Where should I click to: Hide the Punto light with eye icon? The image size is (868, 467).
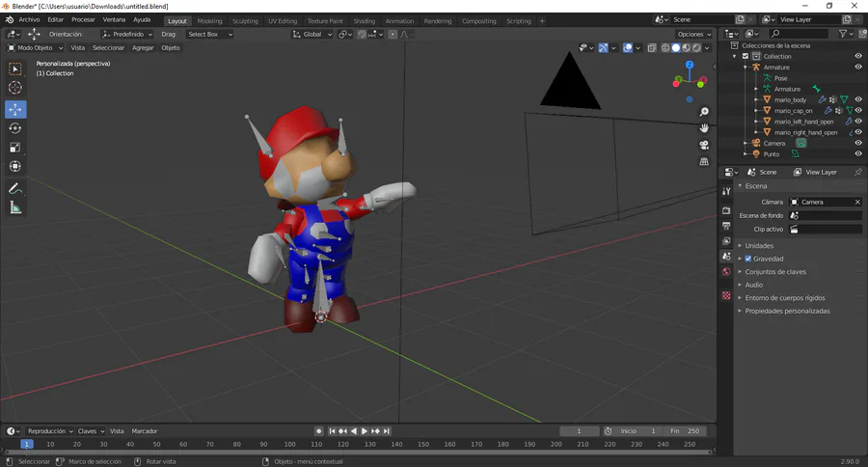pos(858,154)
